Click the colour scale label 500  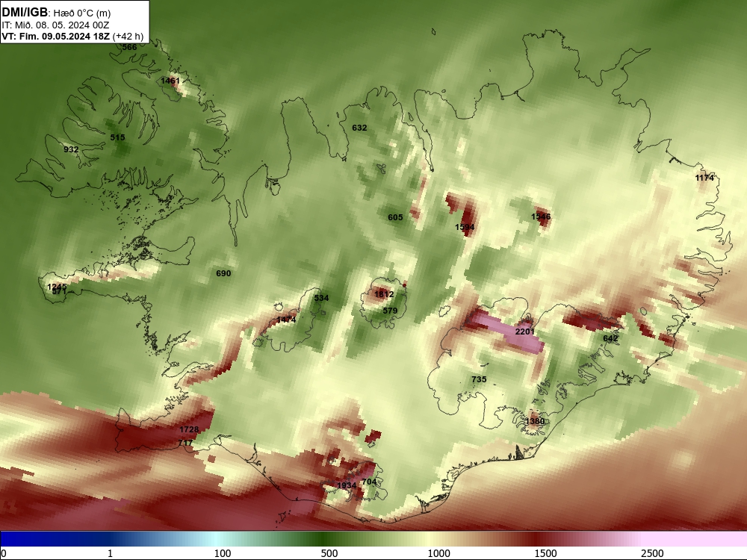point(329,553)
